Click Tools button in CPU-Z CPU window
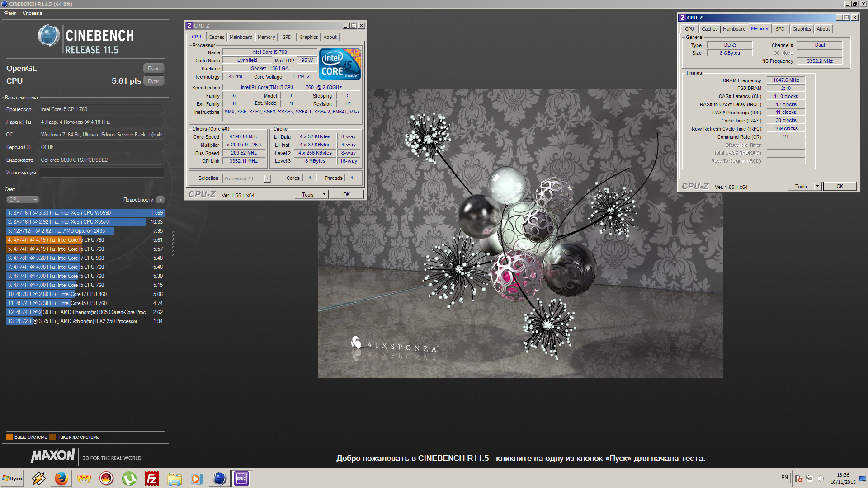 click(308, 194)
